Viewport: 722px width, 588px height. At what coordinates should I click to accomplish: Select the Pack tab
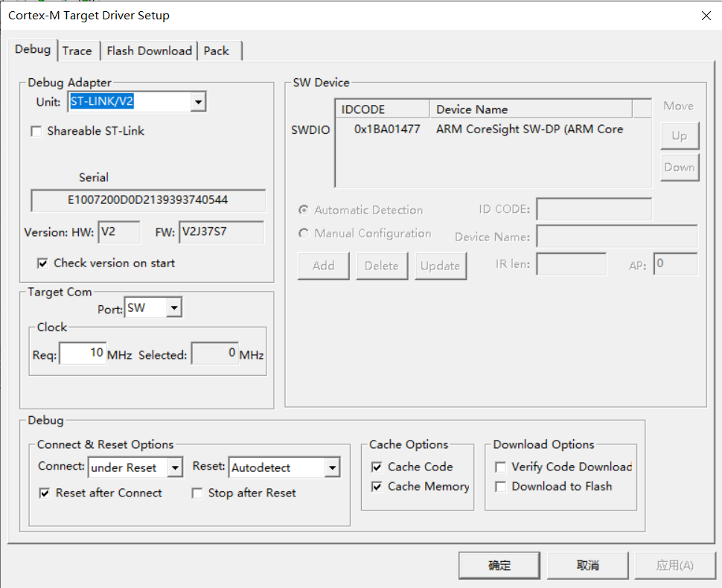216,51
